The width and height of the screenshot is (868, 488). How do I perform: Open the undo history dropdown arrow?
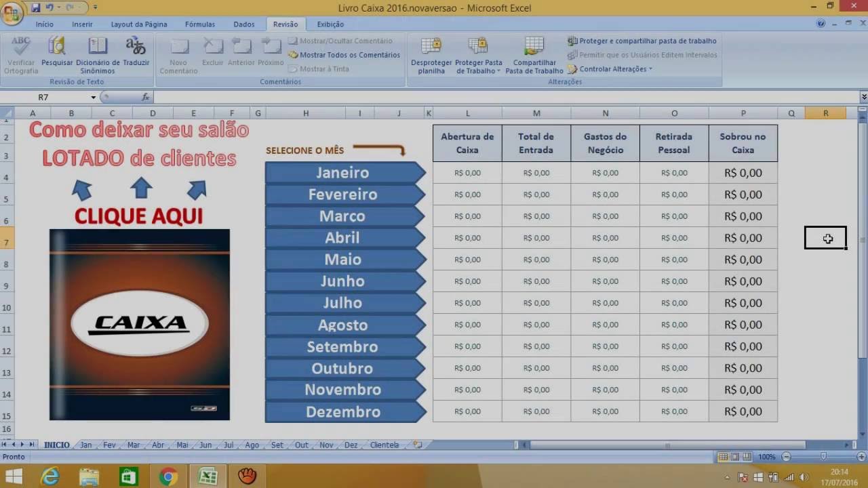(58, 8)
